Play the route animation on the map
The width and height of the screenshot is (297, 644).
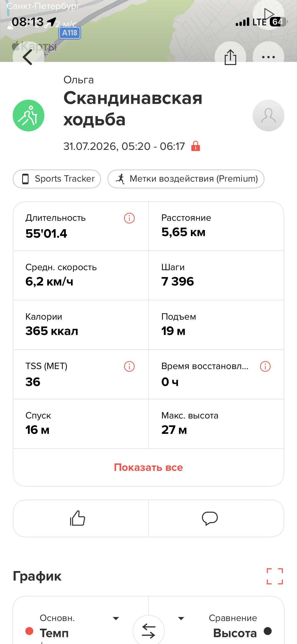tap(268, 14)
